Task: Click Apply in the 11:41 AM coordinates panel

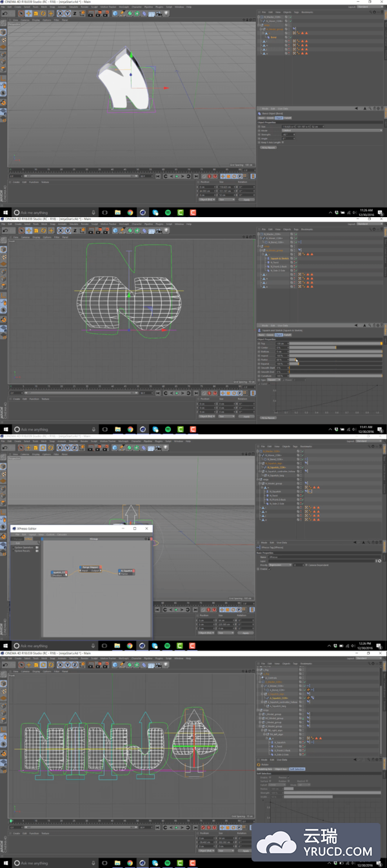Action: [x=246, y=416]
